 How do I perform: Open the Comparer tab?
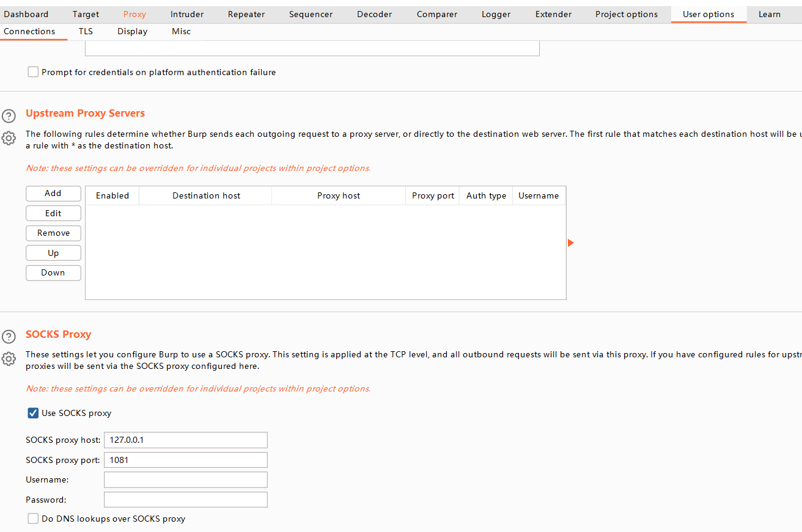tap(437, 14)
